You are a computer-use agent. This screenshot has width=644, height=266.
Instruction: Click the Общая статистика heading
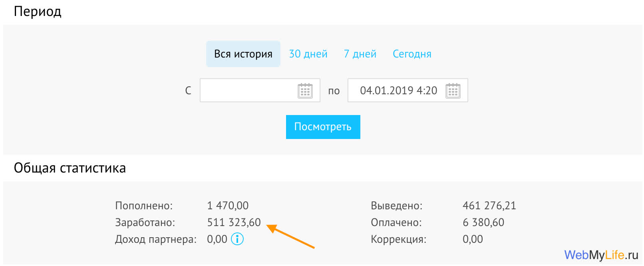70,168
